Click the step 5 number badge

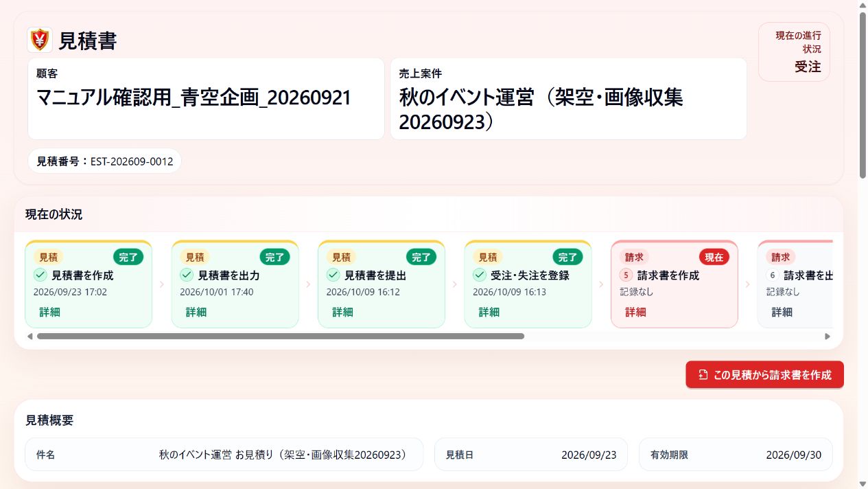(626, 275)
